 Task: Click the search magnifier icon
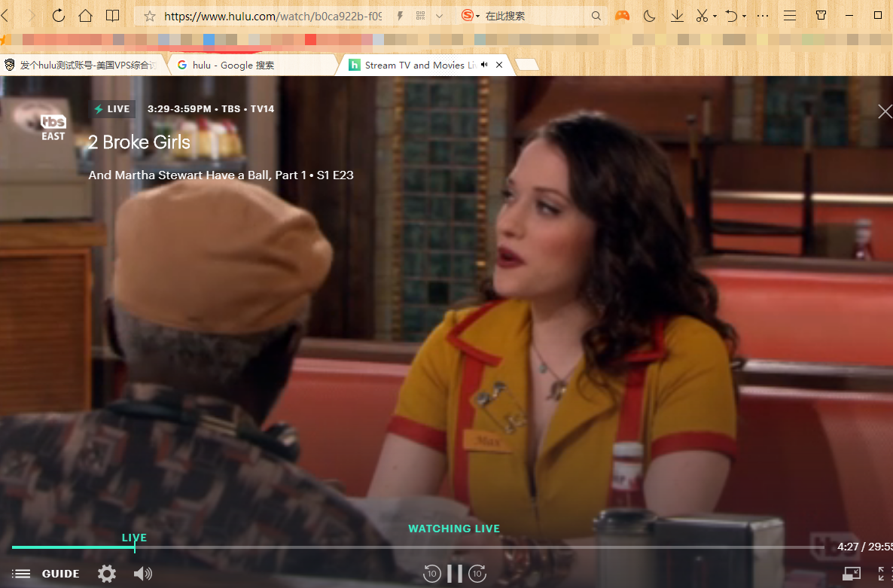click(596, 16)
